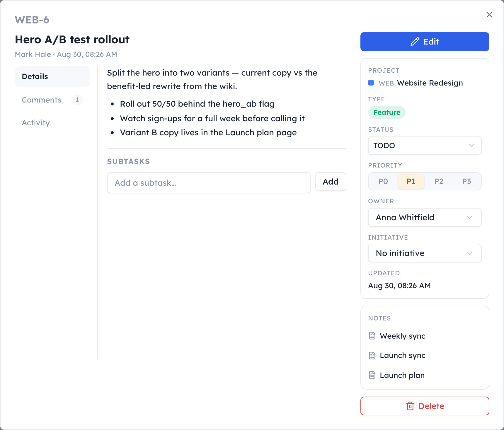Select the P1 priority option

411,181
